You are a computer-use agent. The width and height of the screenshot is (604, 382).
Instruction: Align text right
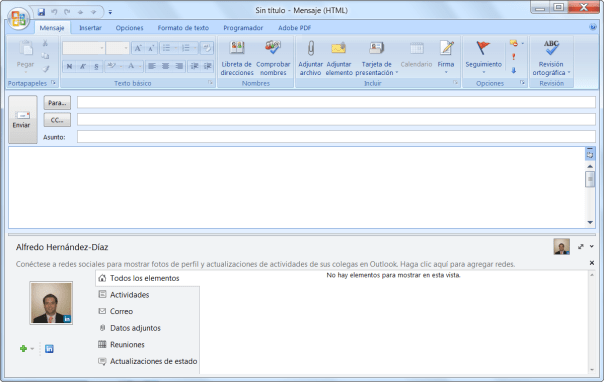[x=179, y=66]
